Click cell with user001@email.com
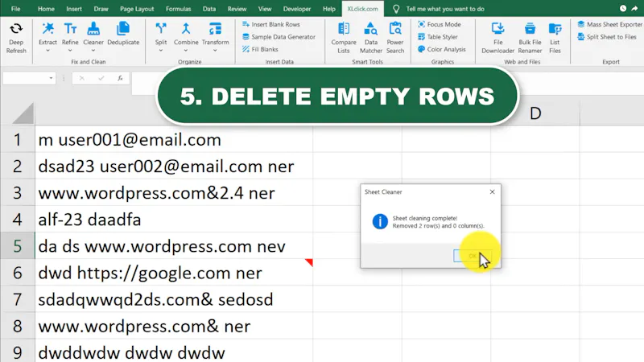 [x=174, y=139]
